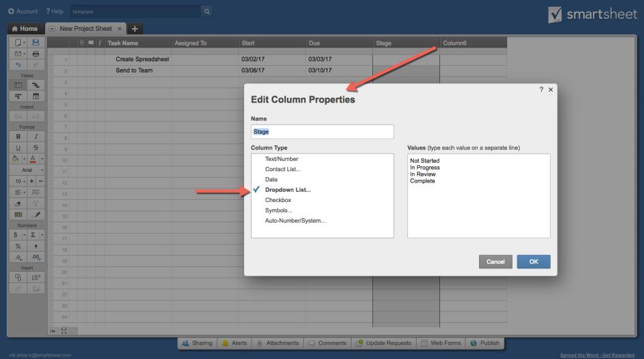The height and width of the screenshot is (359, 644).
Task: Click the Save icon in left toolbar
Action: (x=36, y=42)
